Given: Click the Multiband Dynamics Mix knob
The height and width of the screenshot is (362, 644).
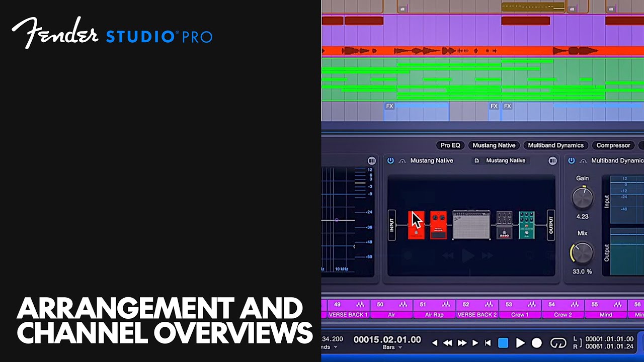Looking at the screenshot, I should coord(582,253).
